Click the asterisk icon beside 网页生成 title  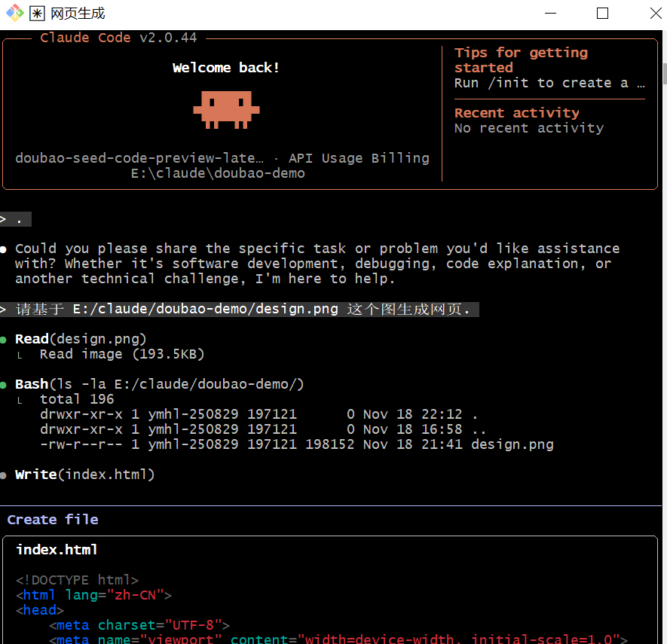point(37,14)
